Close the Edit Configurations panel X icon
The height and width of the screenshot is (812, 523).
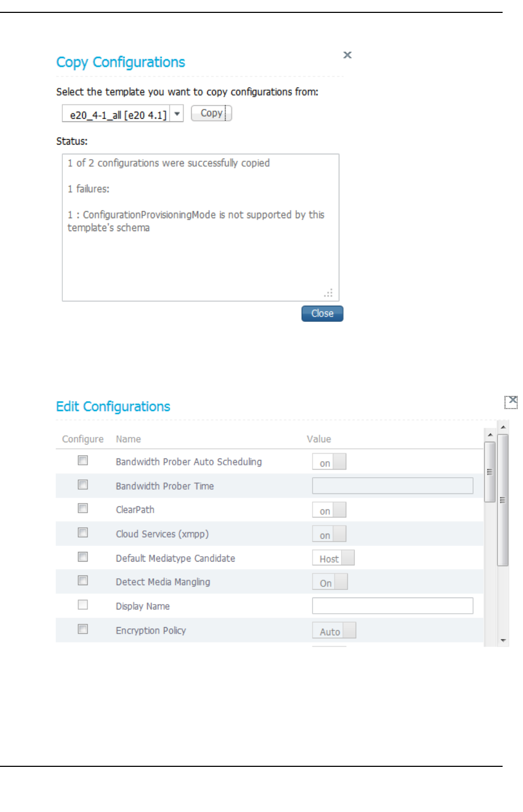[512, 401]
